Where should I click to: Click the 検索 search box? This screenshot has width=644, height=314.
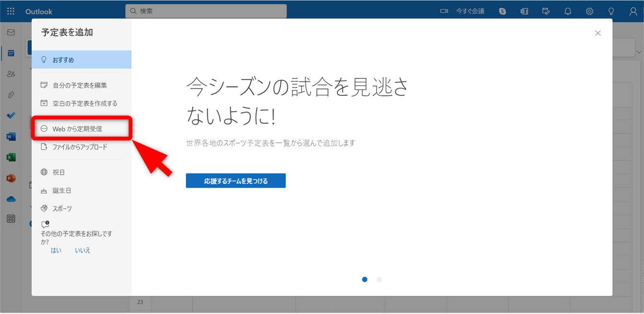pyautogui.click(x=206, y=11)
